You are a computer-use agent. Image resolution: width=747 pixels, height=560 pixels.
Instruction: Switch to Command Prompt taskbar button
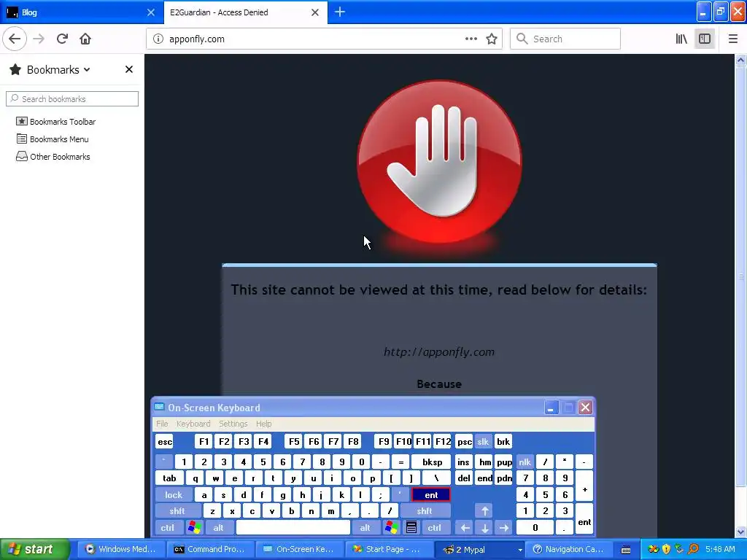(x=209, y=549)
